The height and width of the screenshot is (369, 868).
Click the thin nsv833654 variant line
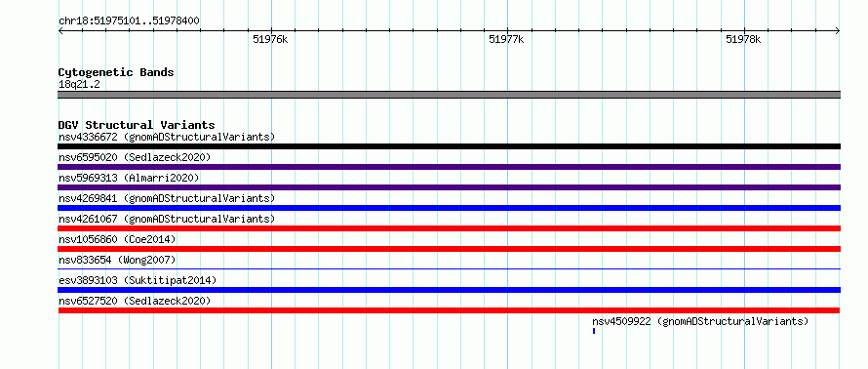tap(449, 269)
